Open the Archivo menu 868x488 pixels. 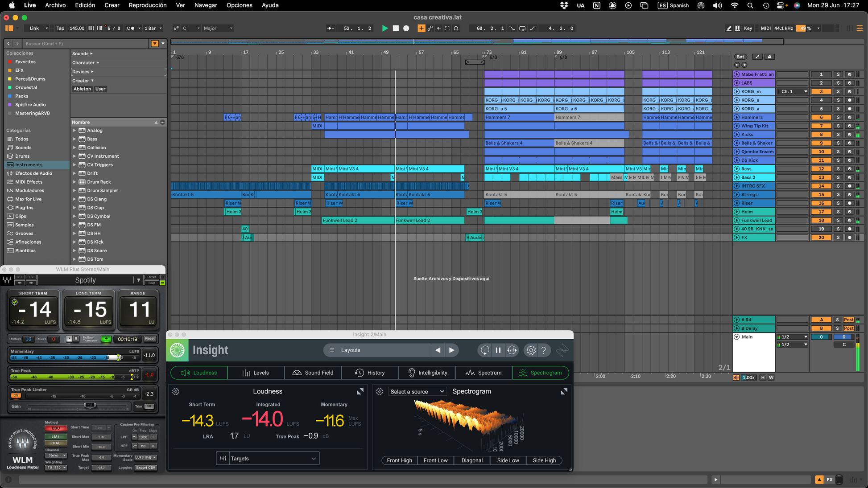(x=55, y=5)
